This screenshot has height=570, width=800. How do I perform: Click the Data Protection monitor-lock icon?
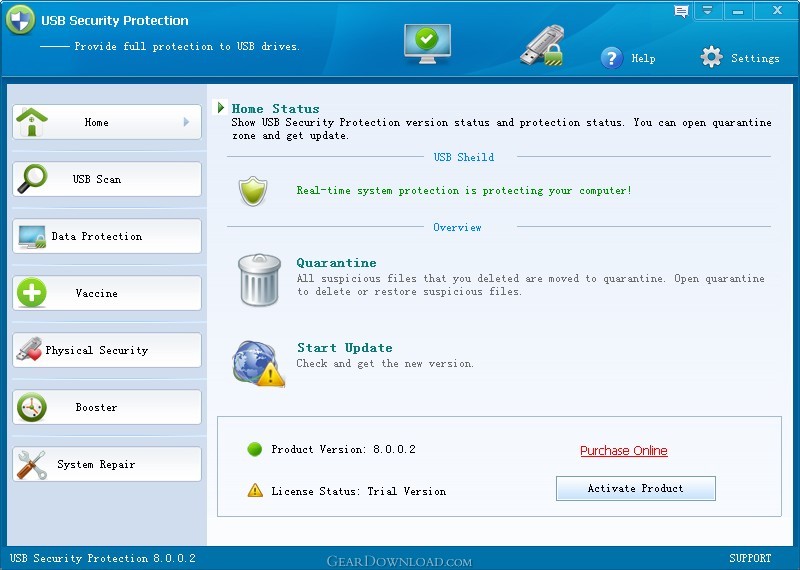pos(32,236)
